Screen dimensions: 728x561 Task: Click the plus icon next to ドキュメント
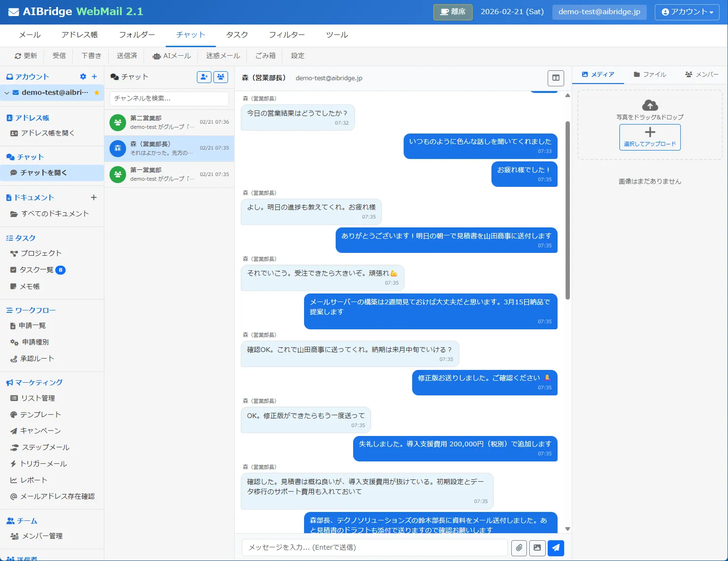coord(94,197)
